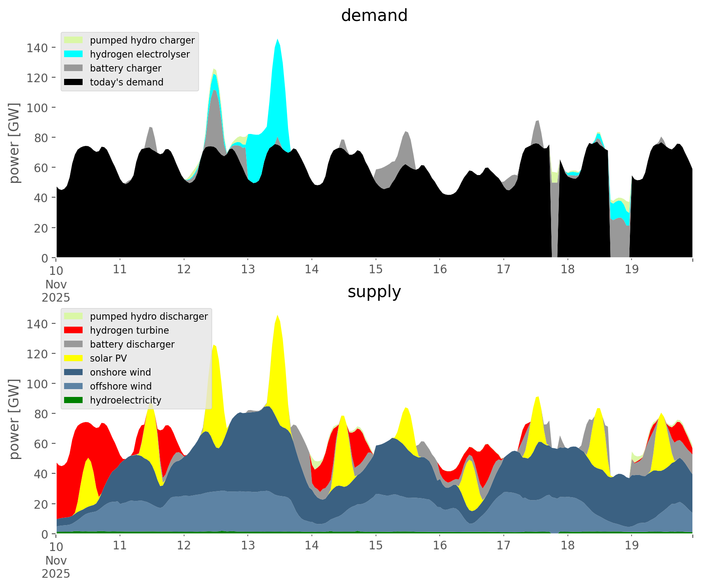Click the supply chart's power [GW] axis label
The width and height of the screenshot is (701, 588).
[x=14, y=419]
